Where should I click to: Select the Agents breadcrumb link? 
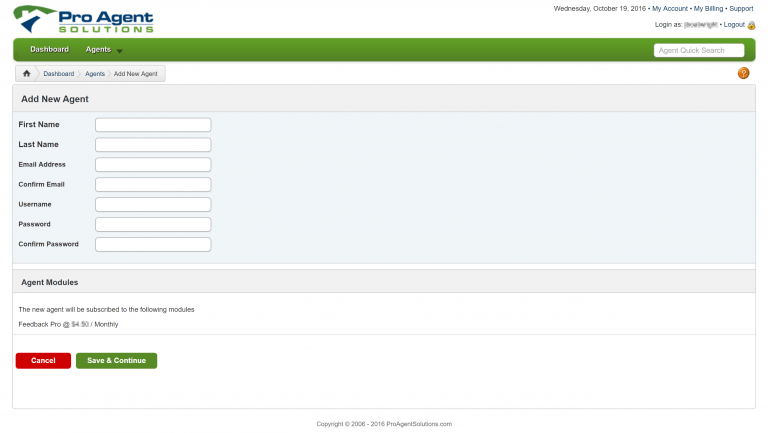[95, 74]
